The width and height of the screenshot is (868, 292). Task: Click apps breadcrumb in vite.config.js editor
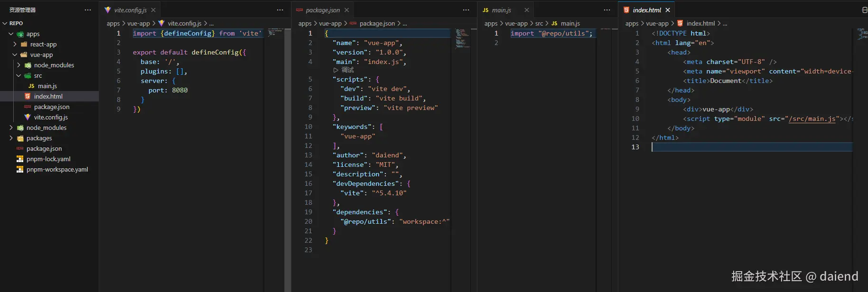[113, 23]
